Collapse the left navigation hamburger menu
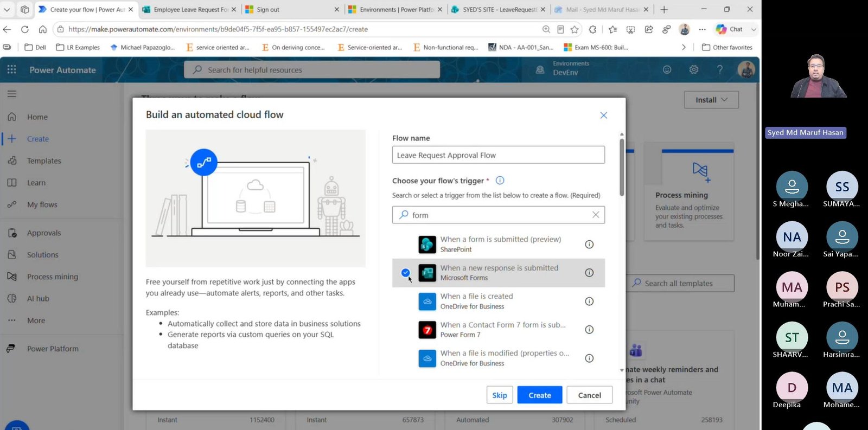 [12, 94]
